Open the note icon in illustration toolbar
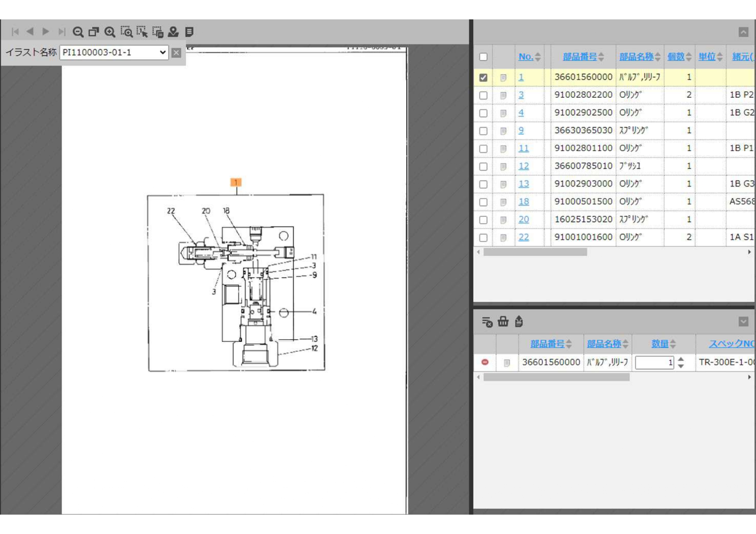Image resolution: width=756 pixels, height=534 pixels. tap(189, 32)
